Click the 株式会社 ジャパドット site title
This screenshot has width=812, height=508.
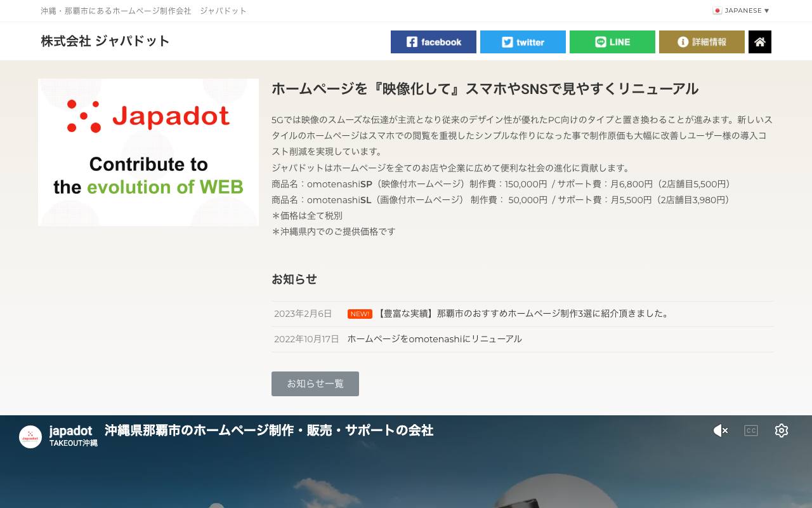105,41
